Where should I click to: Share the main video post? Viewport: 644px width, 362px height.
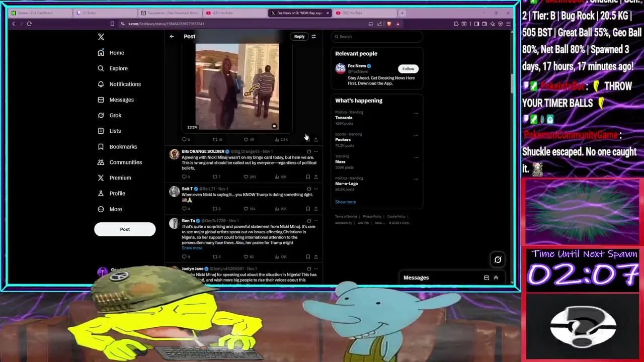(315, 139)
